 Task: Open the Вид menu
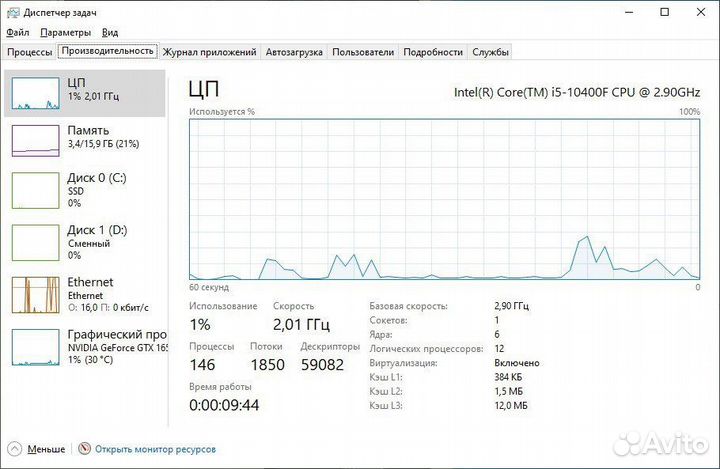click(x=110, y=32)
